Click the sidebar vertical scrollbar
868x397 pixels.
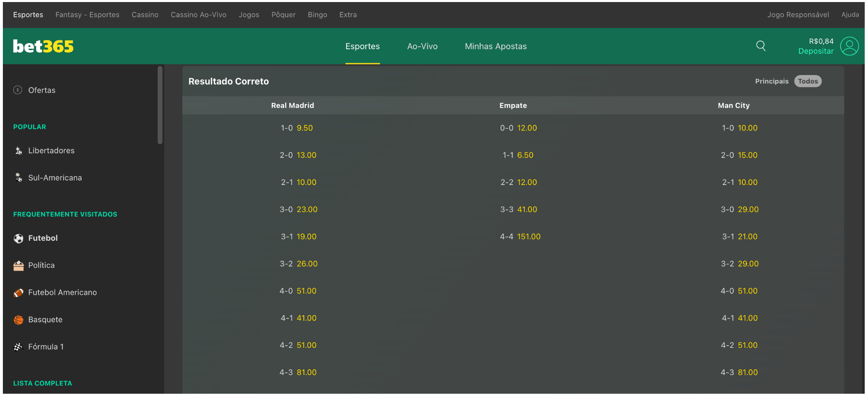pyautogui.click(x=160, y=105)
